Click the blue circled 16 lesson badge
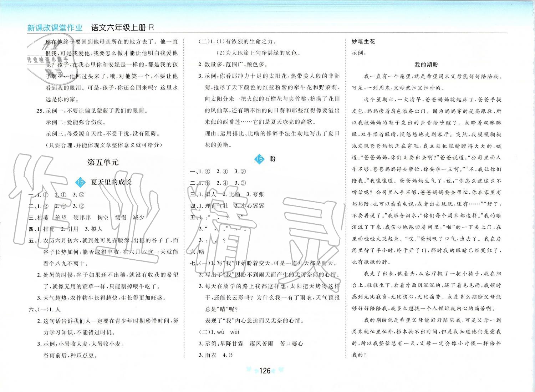535x392 pixels. coord(259,159)
